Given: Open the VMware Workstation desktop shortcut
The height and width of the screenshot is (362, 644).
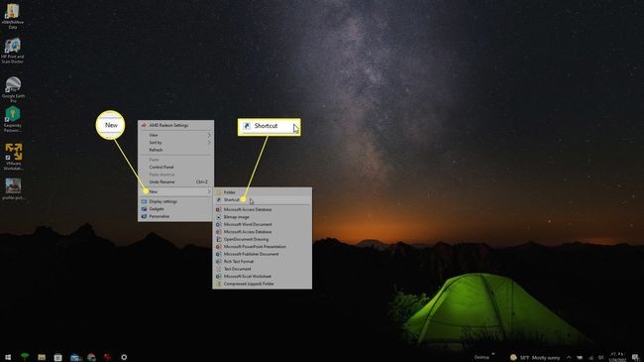Looking at the screenshot, I should [x=13, y=157].
